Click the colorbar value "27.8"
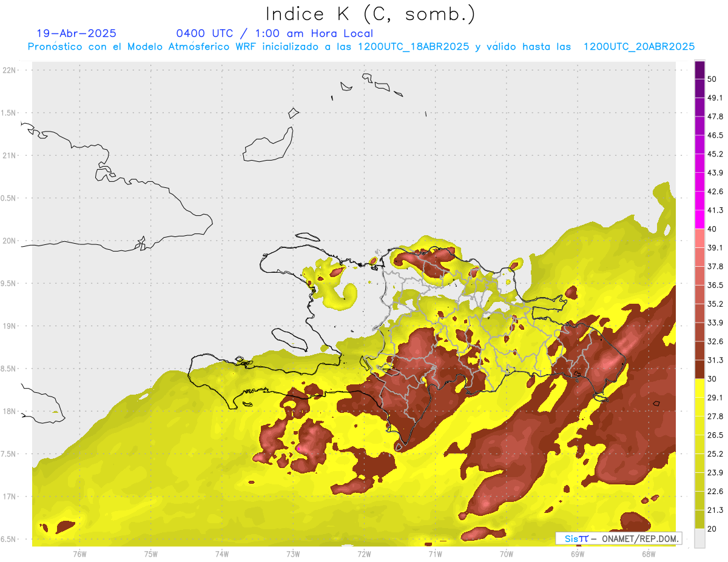 pyautogui.click(x=715, y=416)
